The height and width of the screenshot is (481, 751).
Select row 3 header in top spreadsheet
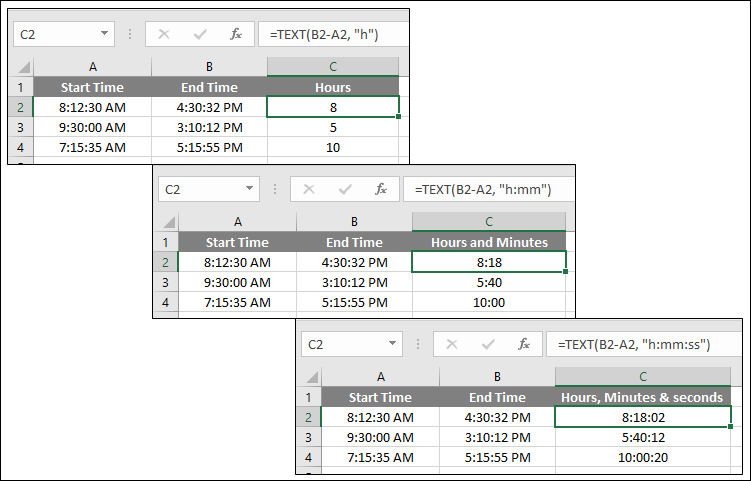[x=21, y=127]
